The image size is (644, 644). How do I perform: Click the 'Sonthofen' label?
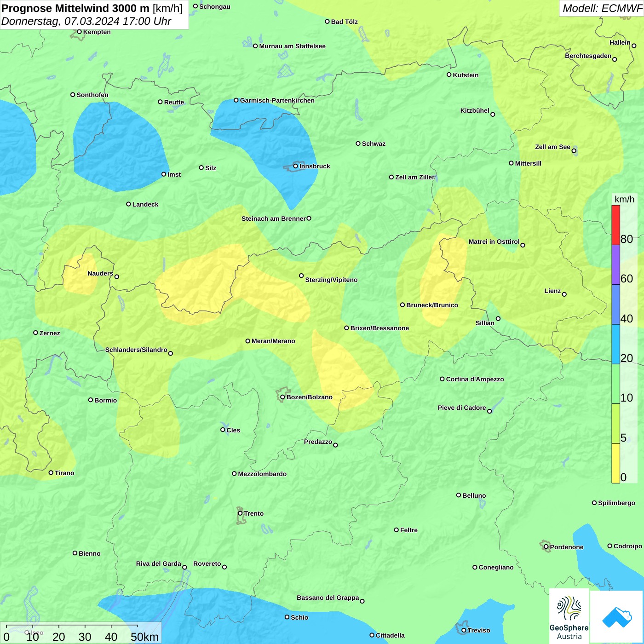[x=92, y=95]
